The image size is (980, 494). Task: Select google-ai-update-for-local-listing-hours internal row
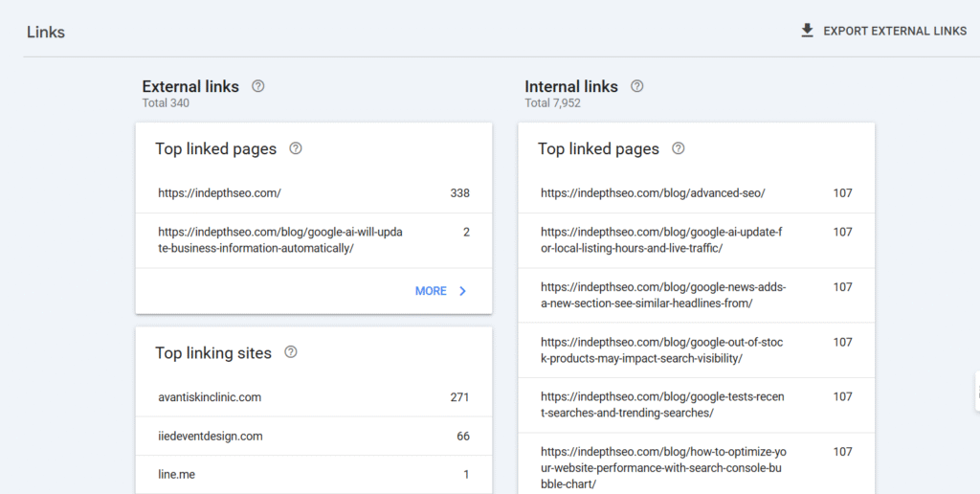coord(696,240)
